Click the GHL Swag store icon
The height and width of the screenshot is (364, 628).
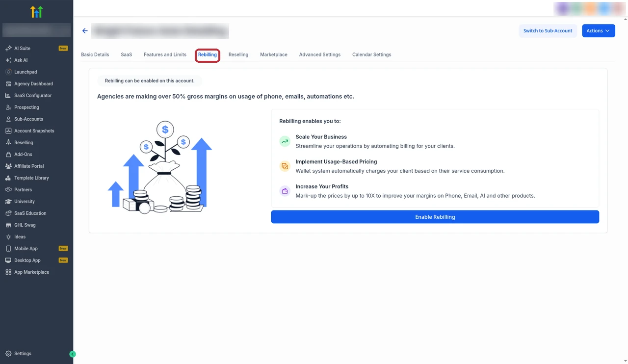click(x=8, y=225)
